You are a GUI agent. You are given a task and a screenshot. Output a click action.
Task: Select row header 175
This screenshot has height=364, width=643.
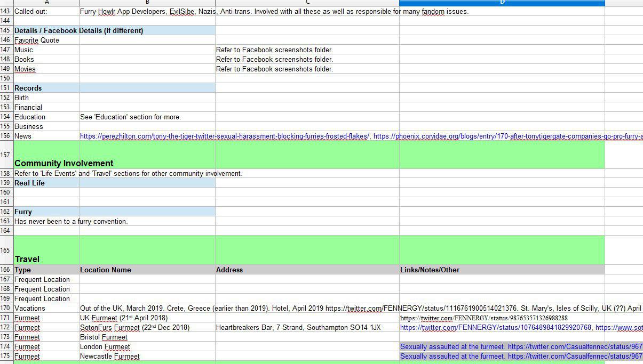(x=6, y=356)
